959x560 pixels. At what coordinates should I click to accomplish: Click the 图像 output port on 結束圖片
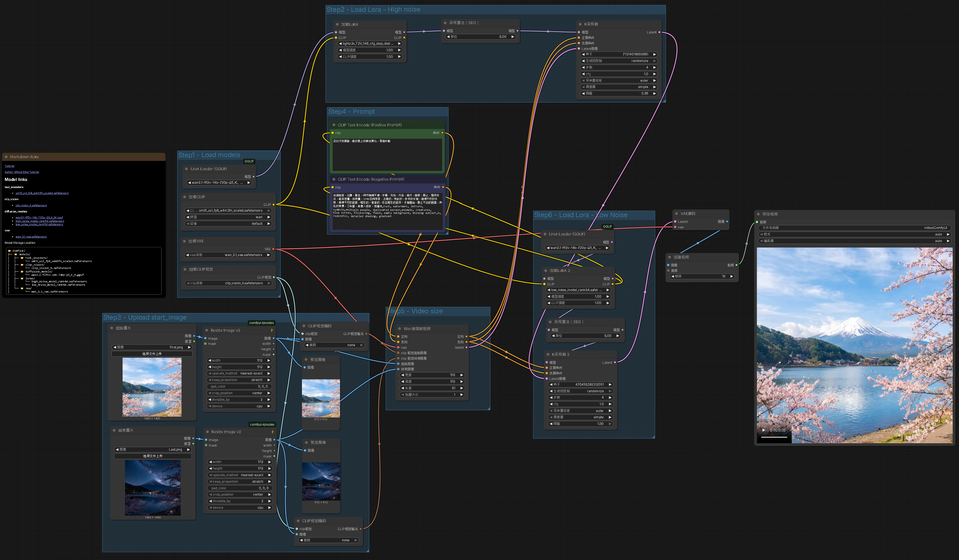click(193, 438)
